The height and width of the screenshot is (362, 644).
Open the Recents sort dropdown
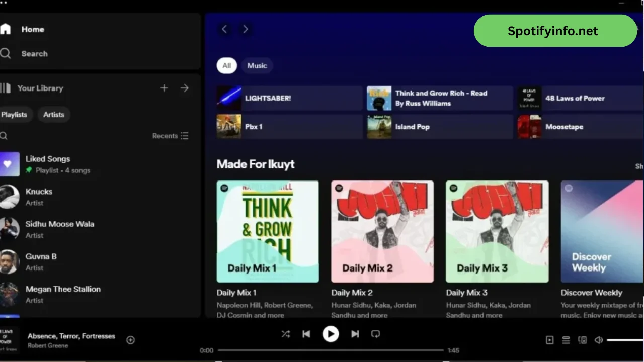(171, 136)
